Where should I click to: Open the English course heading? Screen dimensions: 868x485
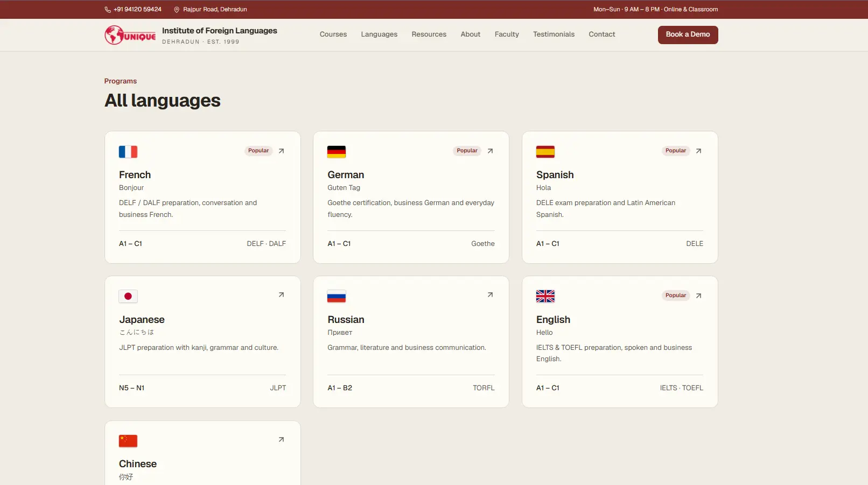(x=553, y=320)
